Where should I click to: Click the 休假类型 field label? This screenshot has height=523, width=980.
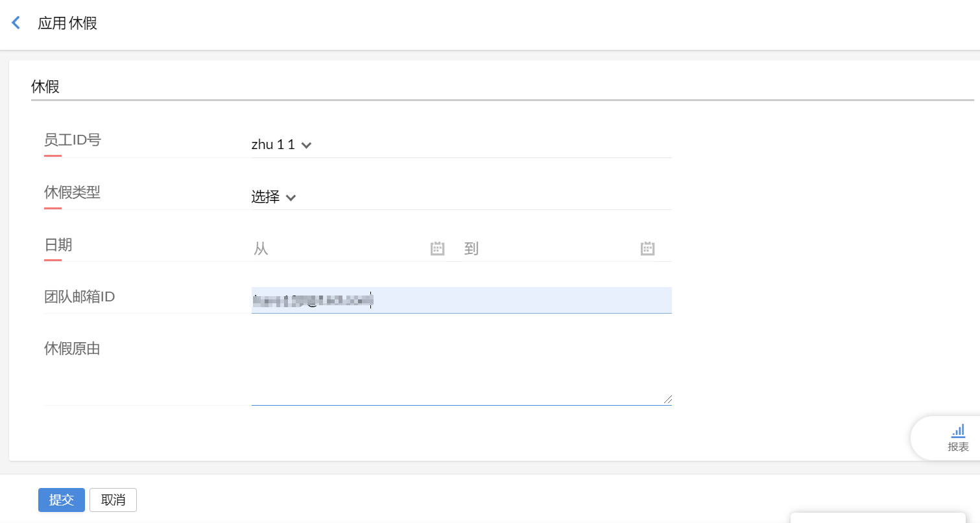[72, 192]
